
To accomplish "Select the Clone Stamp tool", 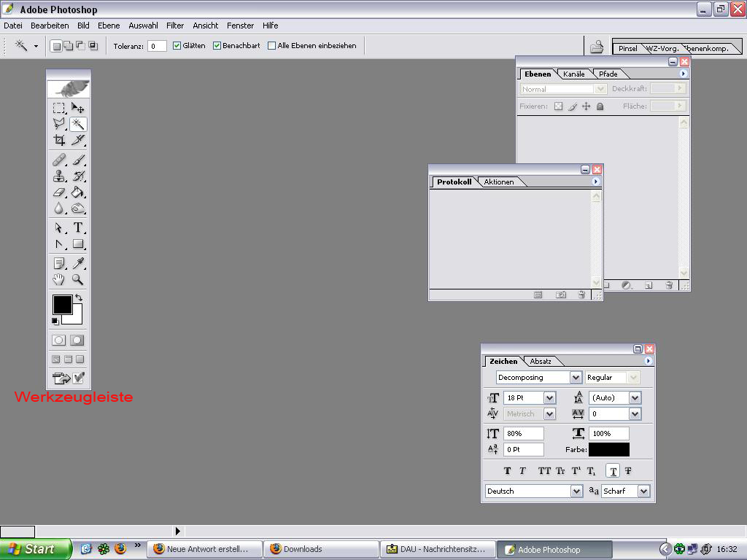I will click(59, 176).
